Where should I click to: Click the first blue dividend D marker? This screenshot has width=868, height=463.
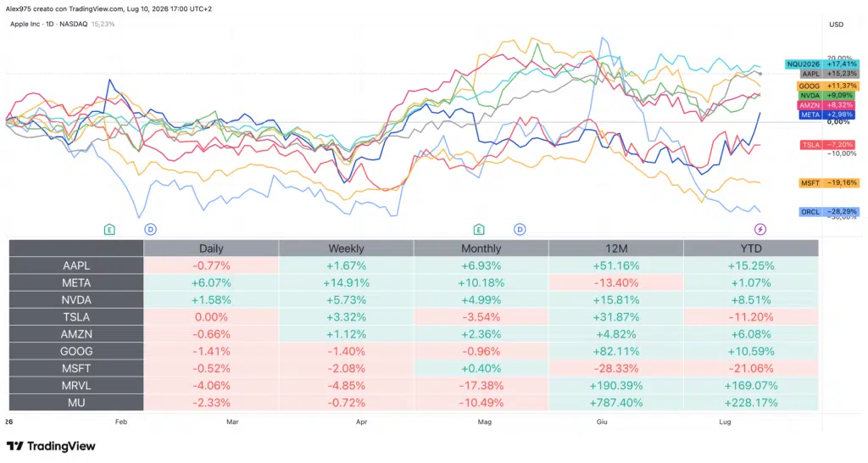click(x=151, y=229)
